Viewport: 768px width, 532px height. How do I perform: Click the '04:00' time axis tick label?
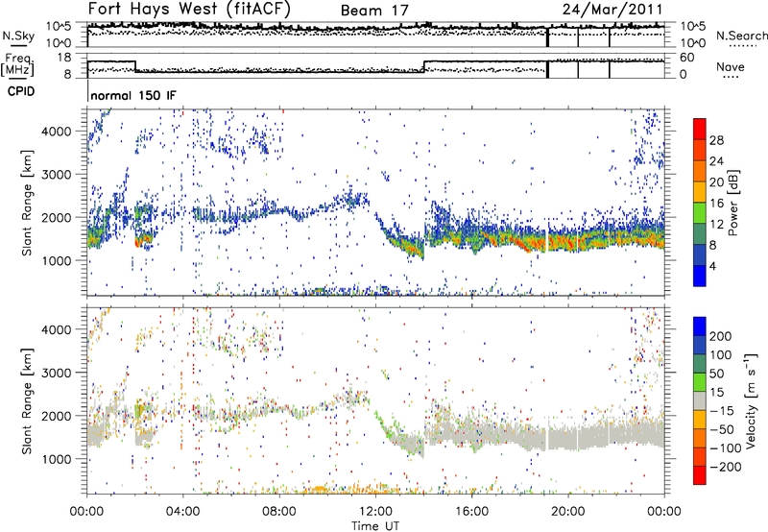[183, 512]
